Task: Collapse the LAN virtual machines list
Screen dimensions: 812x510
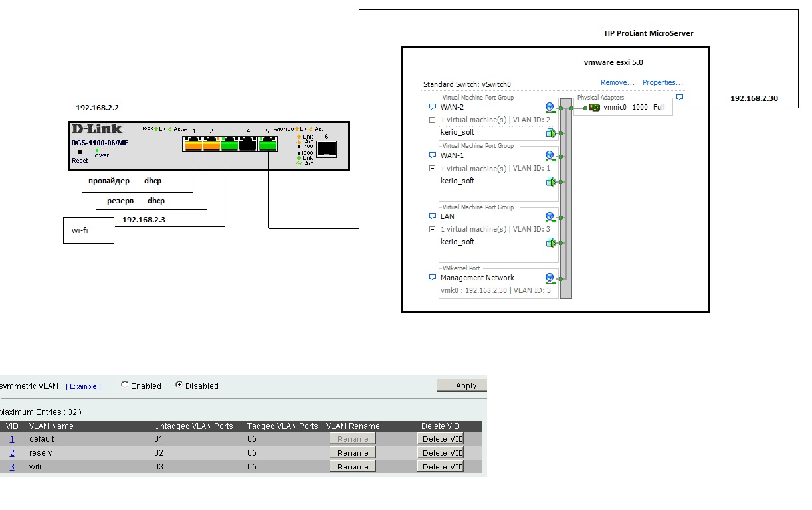Action: (x=433, y=230)
